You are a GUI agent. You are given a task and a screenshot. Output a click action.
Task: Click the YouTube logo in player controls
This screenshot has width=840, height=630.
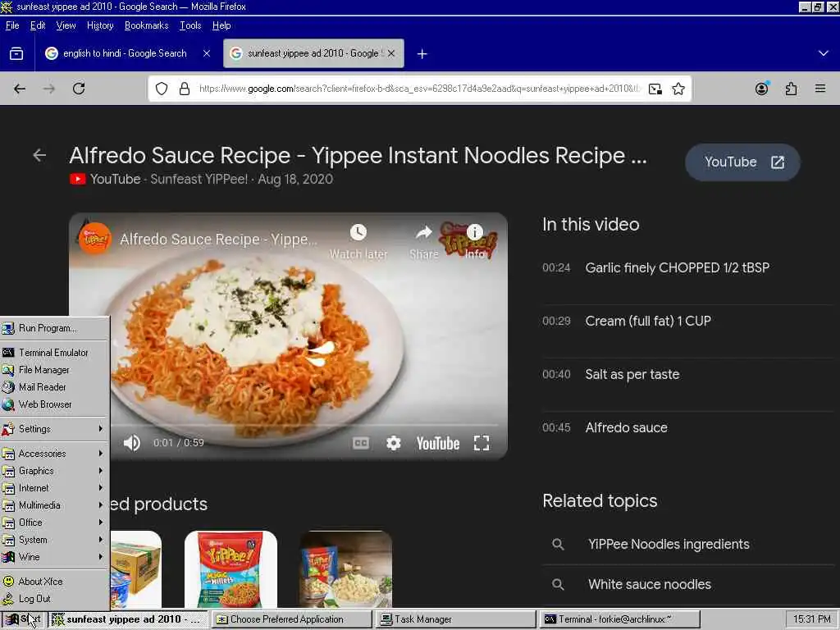point(438,444)
